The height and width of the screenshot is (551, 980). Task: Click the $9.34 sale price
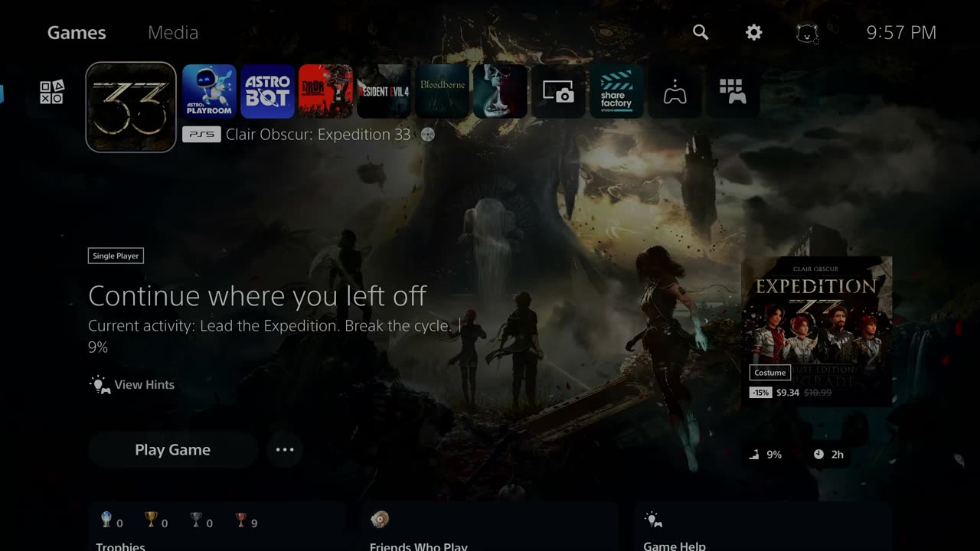click(x=788, y=393)
